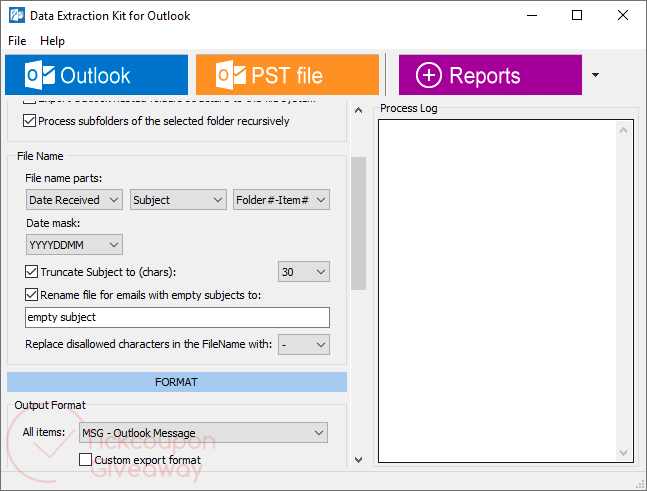Open the Help menu
The width and height of the screenshot is (647, 491).
(52, 41)
